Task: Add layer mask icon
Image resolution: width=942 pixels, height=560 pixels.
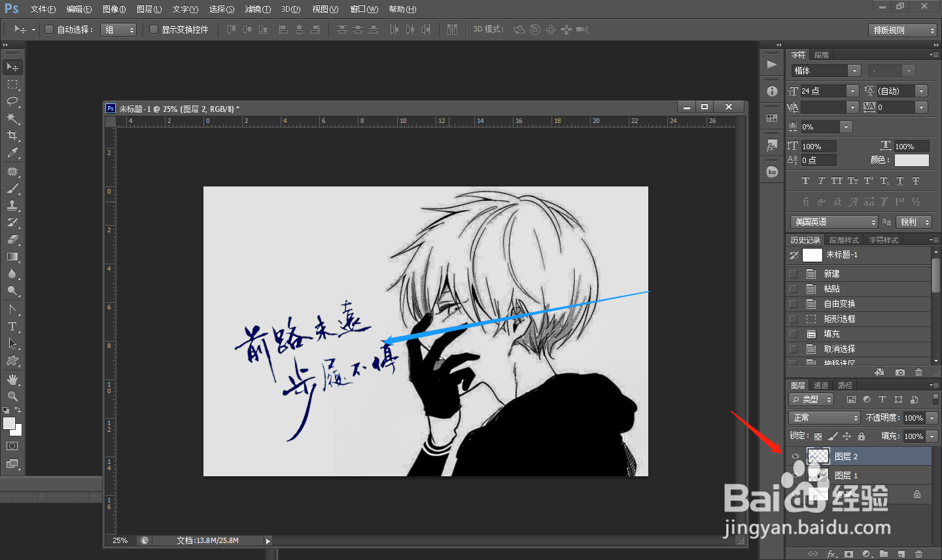Action: pyautogui.click(x=848, y=554)
